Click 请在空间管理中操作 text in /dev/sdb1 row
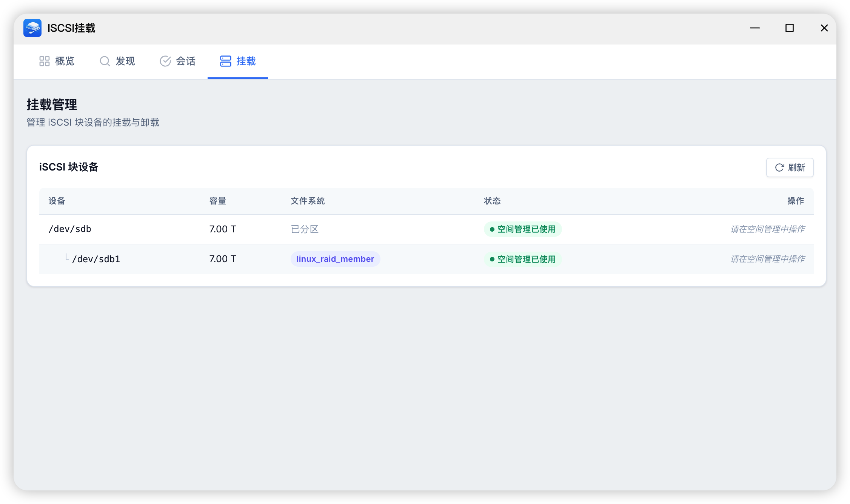 [x=768, y=259]
